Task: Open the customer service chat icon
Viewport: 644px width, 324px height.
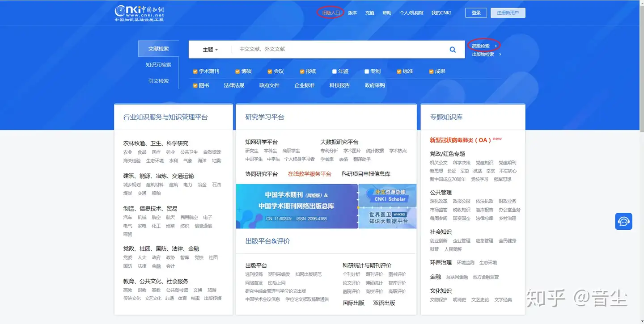Action: point(623,221)
